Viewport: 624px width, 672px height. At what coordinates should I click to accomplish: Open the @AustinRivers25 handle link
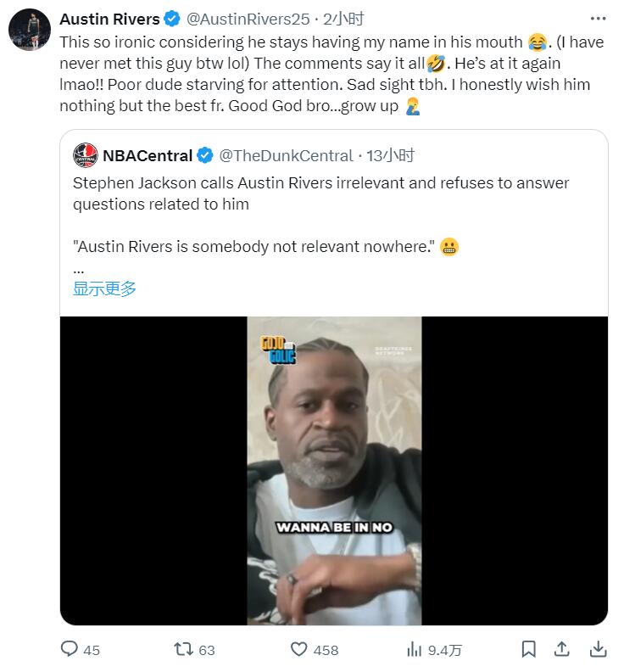point(248,20)
